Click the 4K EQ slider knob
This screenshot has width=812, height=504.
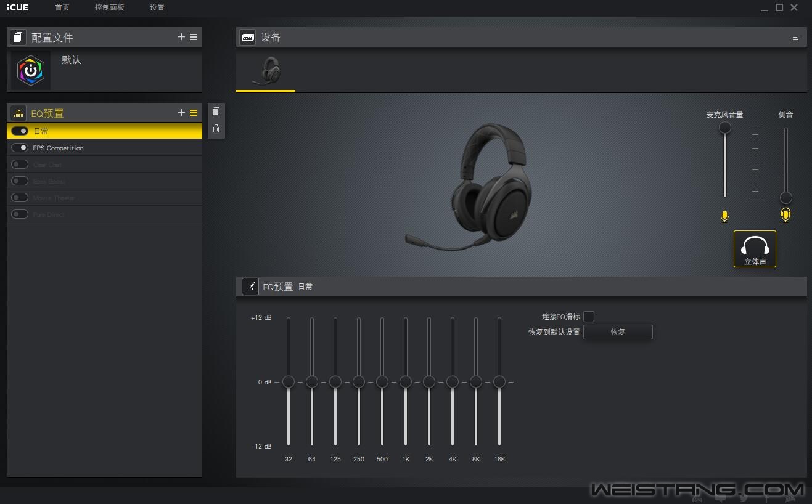click(x=453, y=382)
